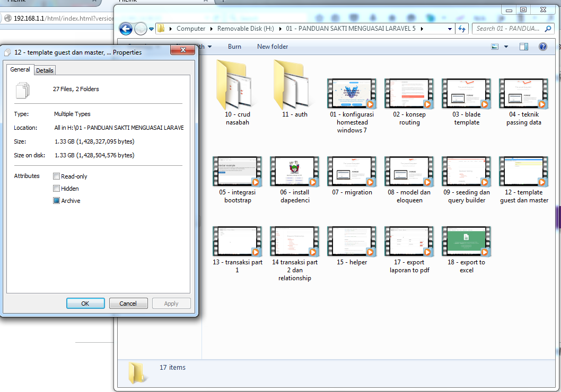Click New folder in the toolbar

click(272, 47)
